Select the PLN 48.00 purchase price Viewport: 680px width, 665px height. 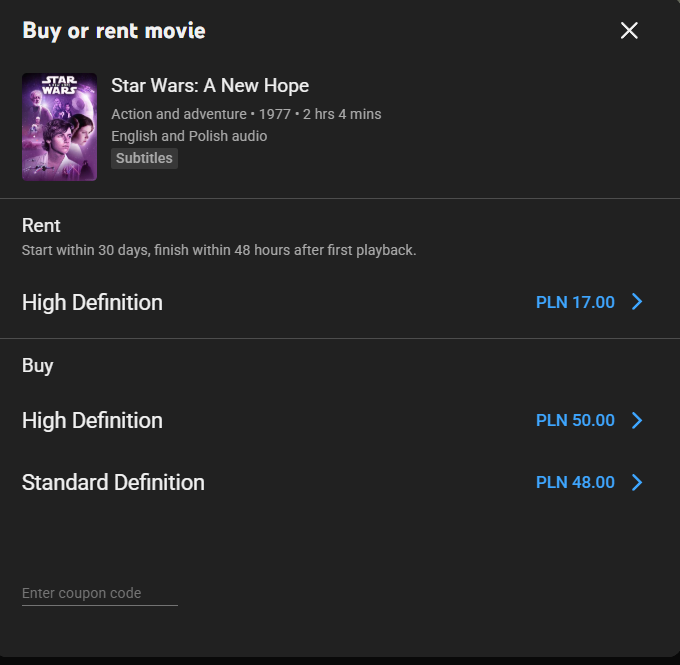click(575, 482)
